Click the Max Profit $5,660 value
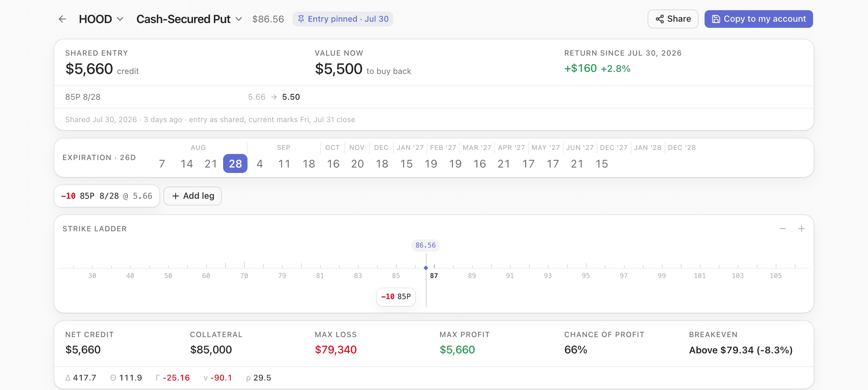 click(457, 350)
